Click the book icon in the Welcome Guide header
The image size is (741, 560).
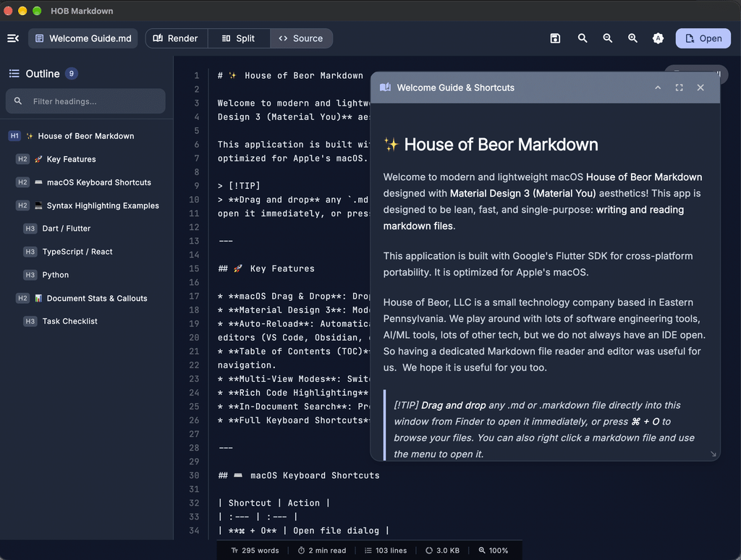click(x=385, y=88)
